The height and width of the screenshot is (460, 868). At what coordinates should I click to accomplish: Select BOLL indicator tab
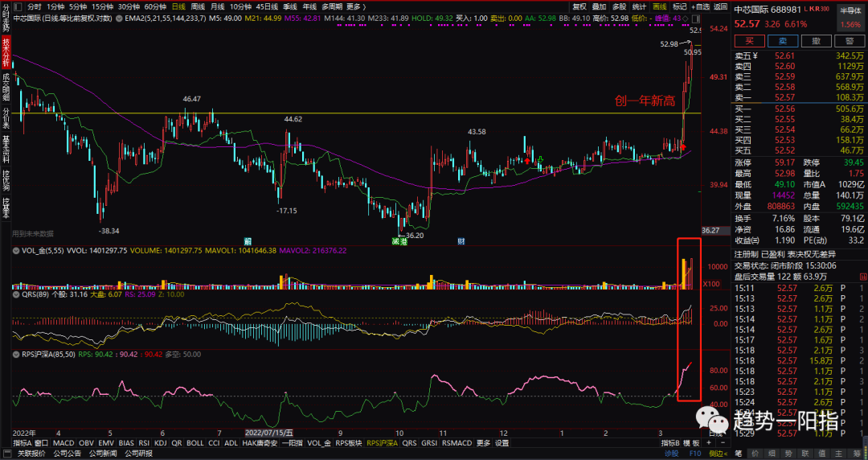(x=194, y=443)
